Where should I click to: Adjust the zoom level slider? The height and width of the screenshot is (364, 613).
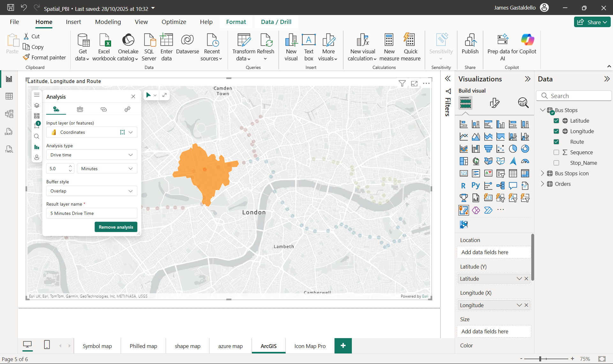click(540, 359)
